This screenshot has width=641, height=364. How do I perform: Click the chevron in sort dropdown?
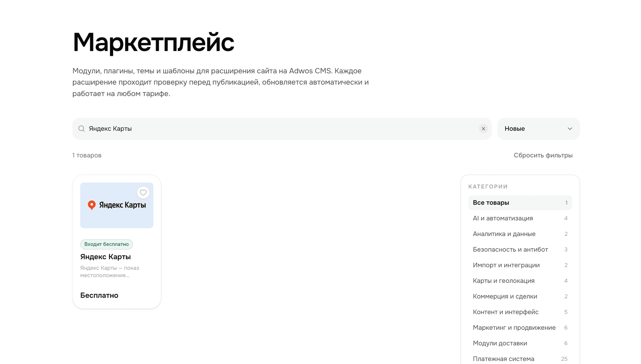[570, 129]
